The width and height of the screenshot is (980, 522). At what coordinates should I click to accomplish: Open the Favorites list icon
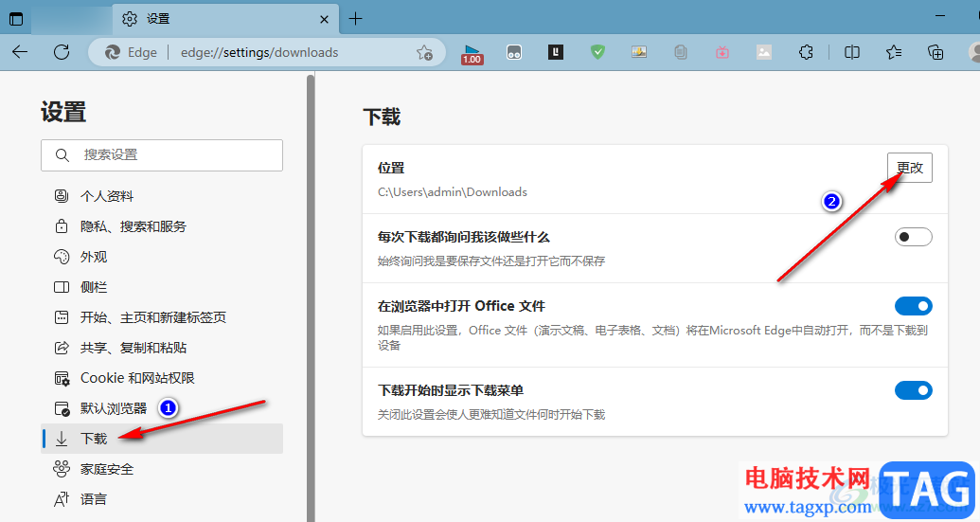(x=894, y=52)
